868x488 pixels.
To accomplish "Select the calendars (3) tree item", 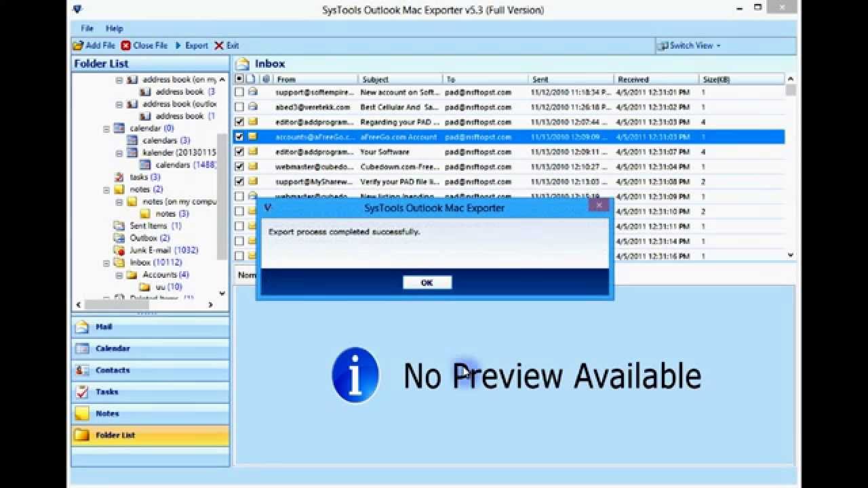I will [166, 140].
